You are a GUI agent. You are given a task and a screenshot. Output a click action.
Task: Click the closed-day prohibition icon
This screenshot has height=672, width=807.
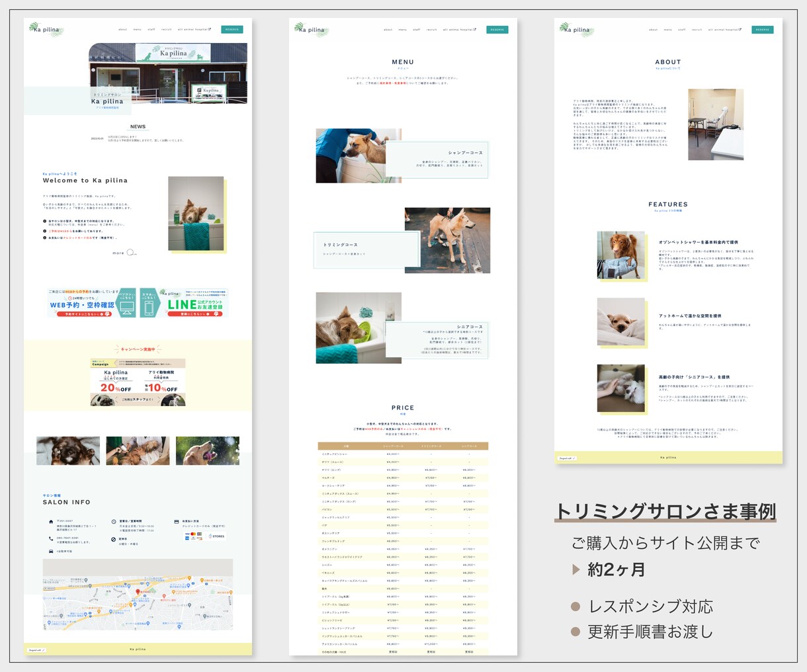[114, 539]
